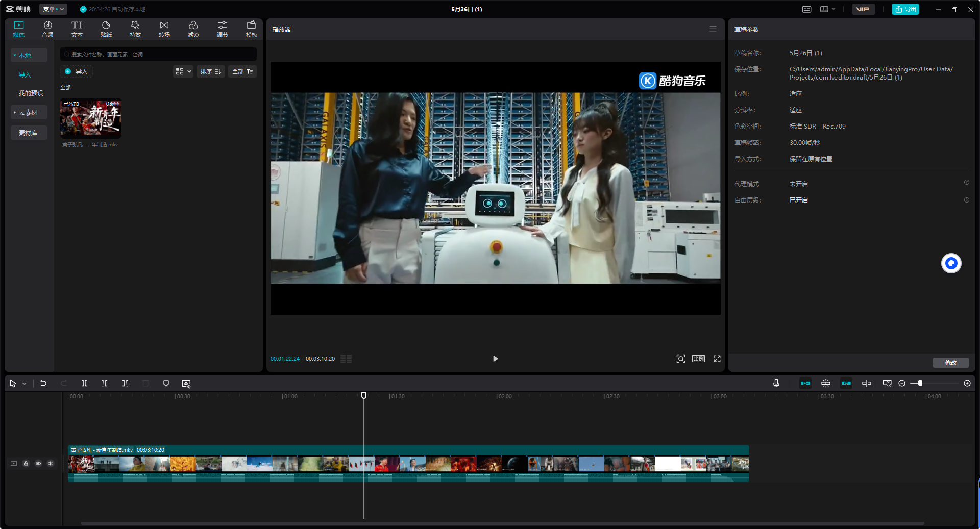
Task: Click the info icon beside 自由层级
Action: tap(966, 200)
